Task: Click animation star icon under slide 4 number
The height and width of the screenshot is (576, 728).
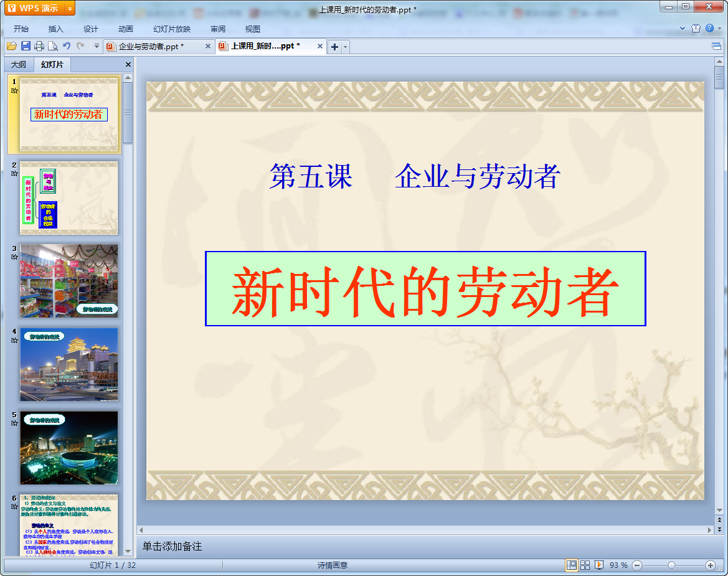Action: point(14,340)
